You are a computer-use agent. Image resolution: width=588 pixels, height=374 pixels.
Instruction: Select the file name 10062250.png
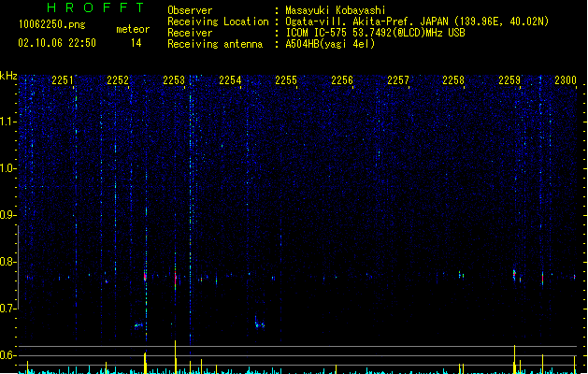[52, 24]
